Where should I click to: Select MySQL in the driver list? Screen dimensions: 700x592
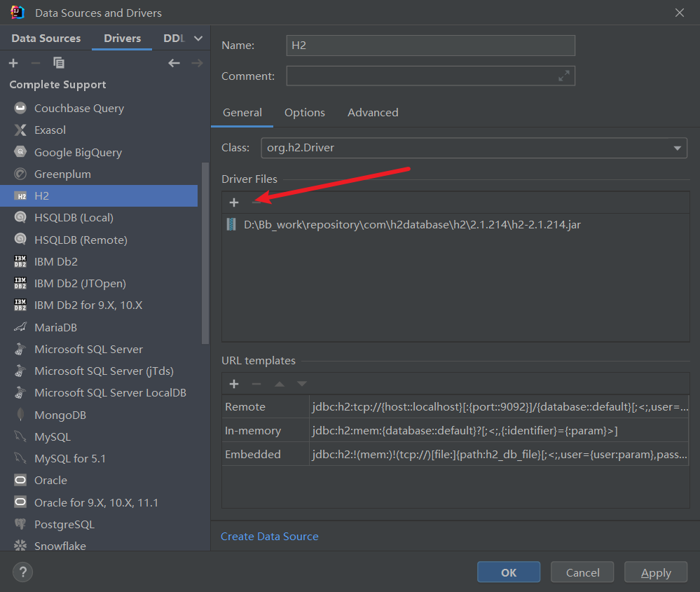click(99, 436)
